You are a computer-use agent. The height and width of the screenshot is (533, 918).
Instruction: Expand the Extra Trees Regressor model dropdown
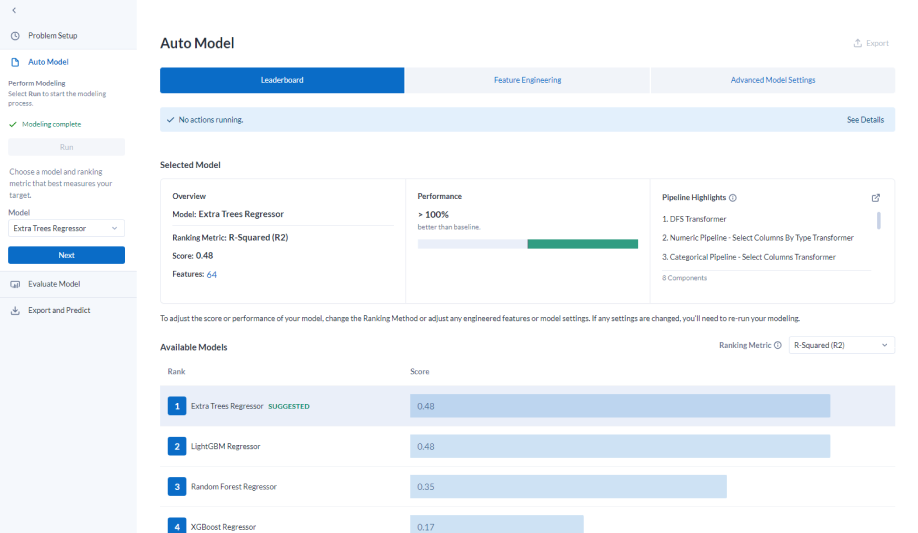click(x=66, y=228)
